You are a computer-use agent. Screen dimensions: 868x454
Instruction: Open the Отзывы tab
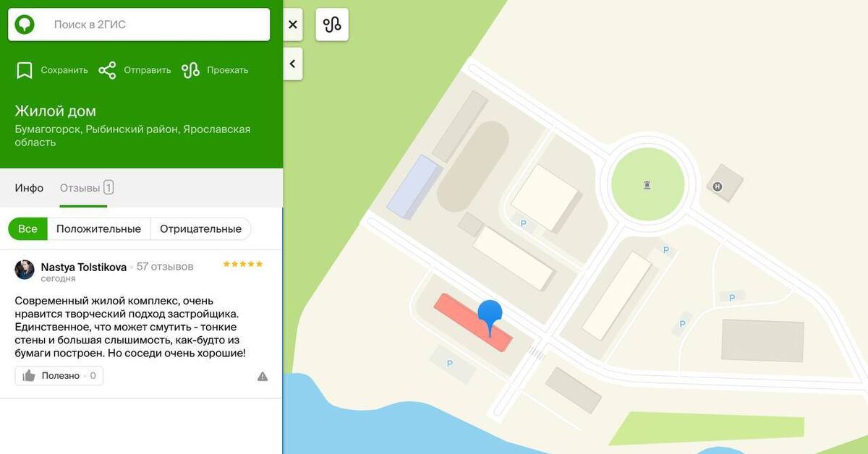coord(87,188)
